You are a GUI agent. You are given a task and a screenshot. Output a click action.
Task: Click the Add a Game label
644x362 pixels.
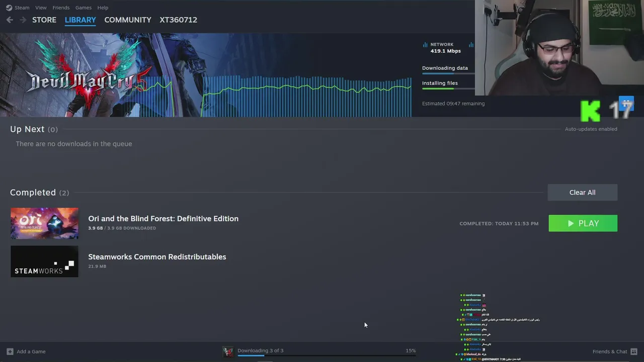(31, 351)
